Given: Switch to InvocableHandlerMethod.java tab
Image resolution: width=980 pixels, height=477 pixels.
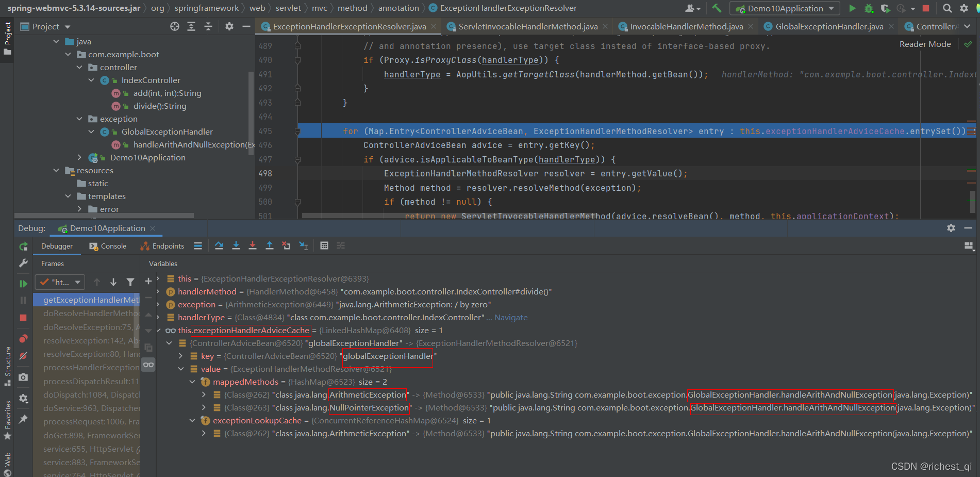Looking at the screenshot, I should click(686, 26).
